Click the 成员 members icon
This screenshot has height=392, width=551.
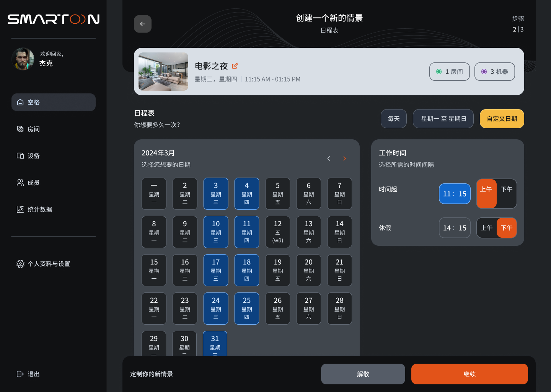point(20,183)
